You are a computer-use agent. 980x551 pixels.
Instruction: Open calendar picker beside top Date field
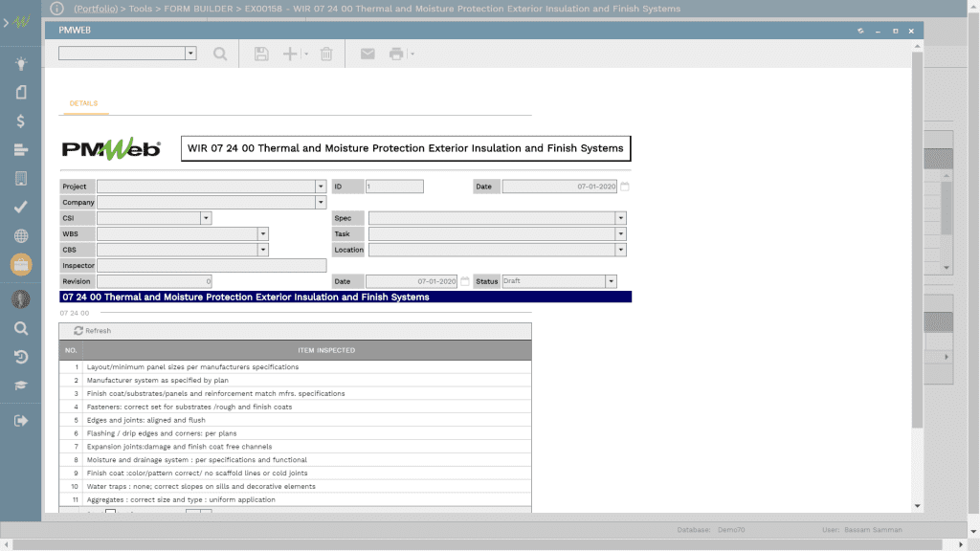624,187
